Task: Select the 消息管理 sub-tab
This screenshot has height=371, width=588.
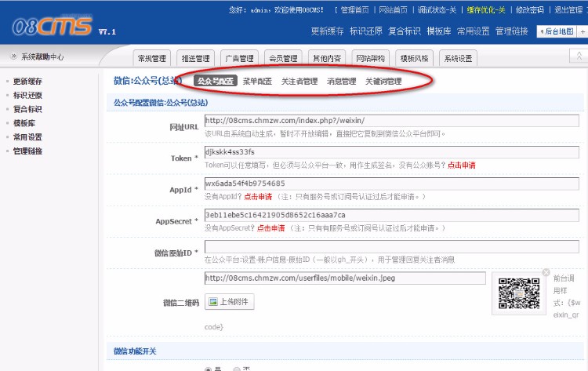Action: 341,81
